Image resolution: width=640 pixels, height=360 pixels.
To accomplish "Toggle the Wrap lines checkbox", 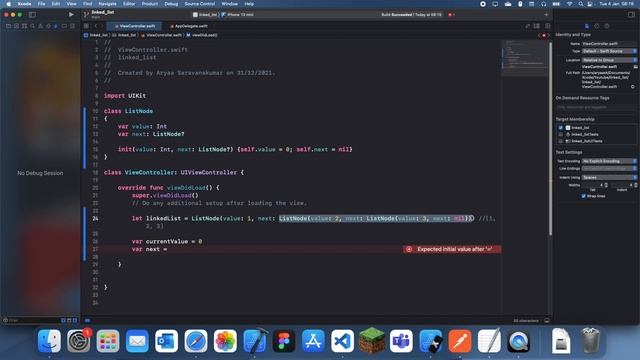I will [x=583, y=196].
